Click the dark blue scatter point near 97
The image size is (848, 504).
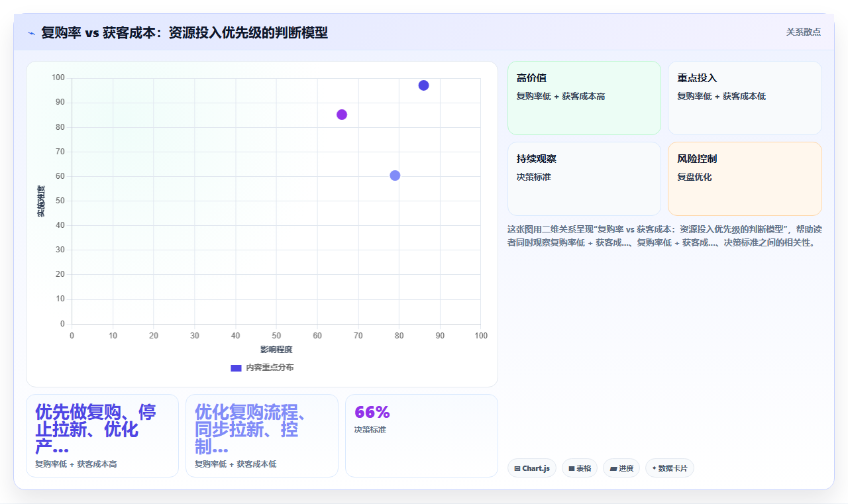pyautogui.click(x=423, y=85)
